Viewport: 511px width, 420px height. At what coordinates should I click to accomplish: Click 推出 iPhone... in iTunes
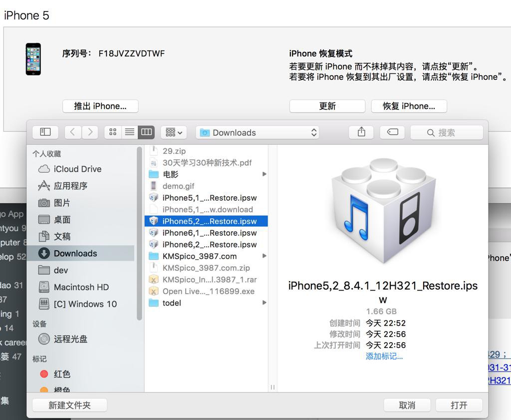click(100, 106)
